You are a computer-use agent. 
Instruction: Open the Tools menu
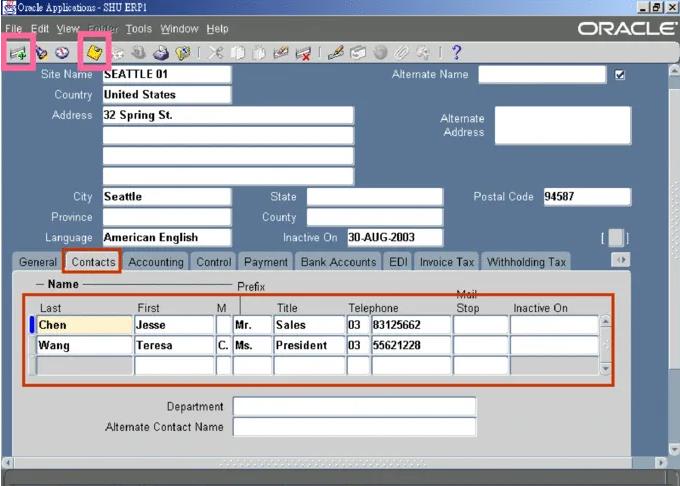(138, 29)
